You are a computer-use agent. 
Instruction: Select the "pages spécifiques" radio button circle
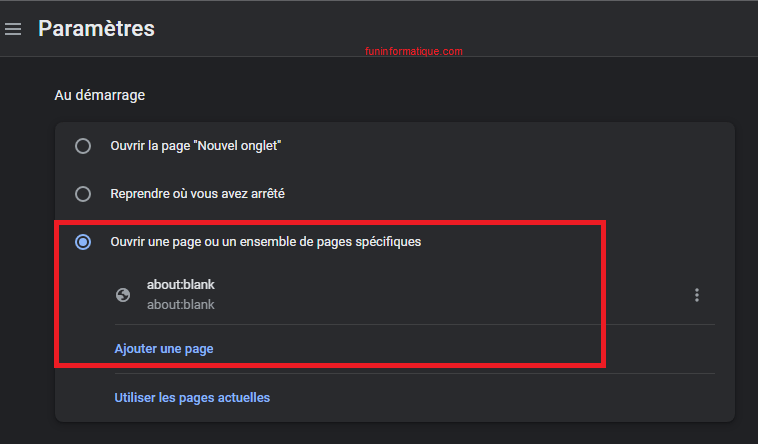[x=83, y=242]
